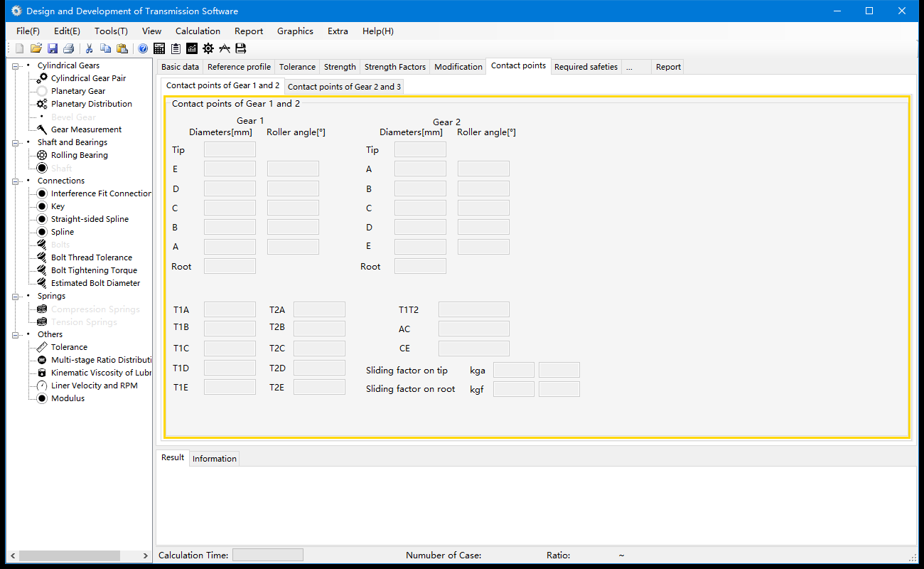Select Estimated Bolt Diameter tree item
The height and width of the screenshot is (569, 924).
point(95,283)
